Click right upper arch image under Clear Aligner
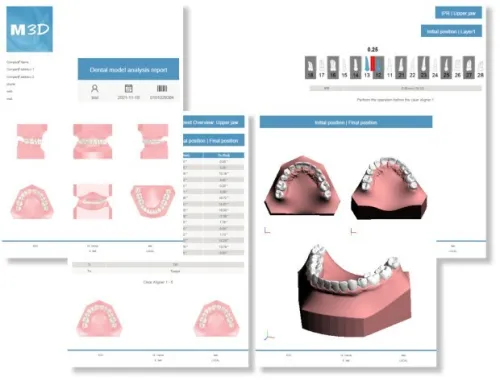 point(217,318)
